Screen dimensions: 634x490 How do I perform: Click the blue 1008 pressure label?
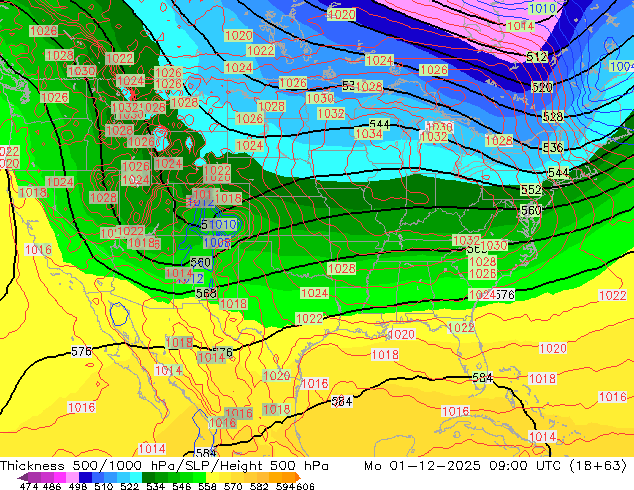(x=217, y=243)
